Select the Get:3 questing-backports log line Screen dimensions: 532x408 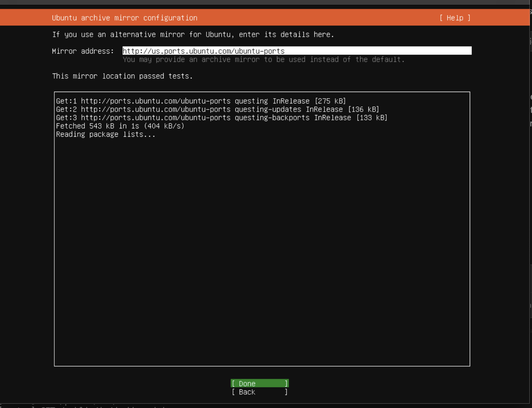[222, 117]
